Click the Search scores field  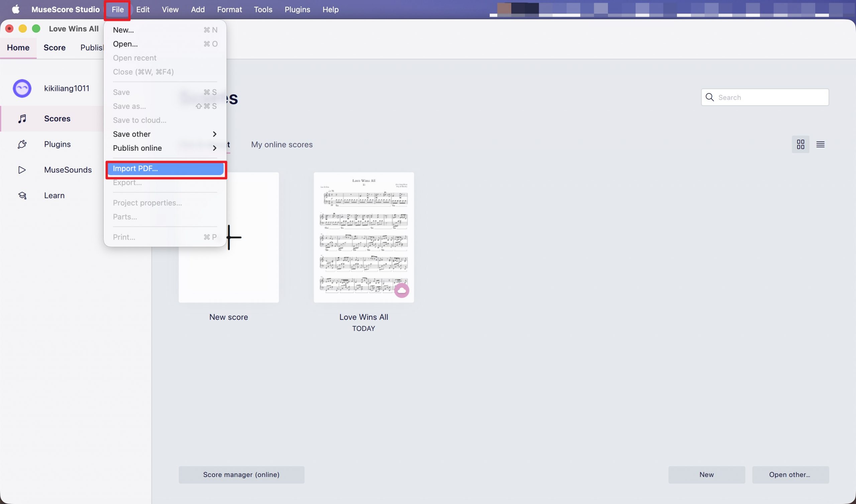tap(765, 98)
